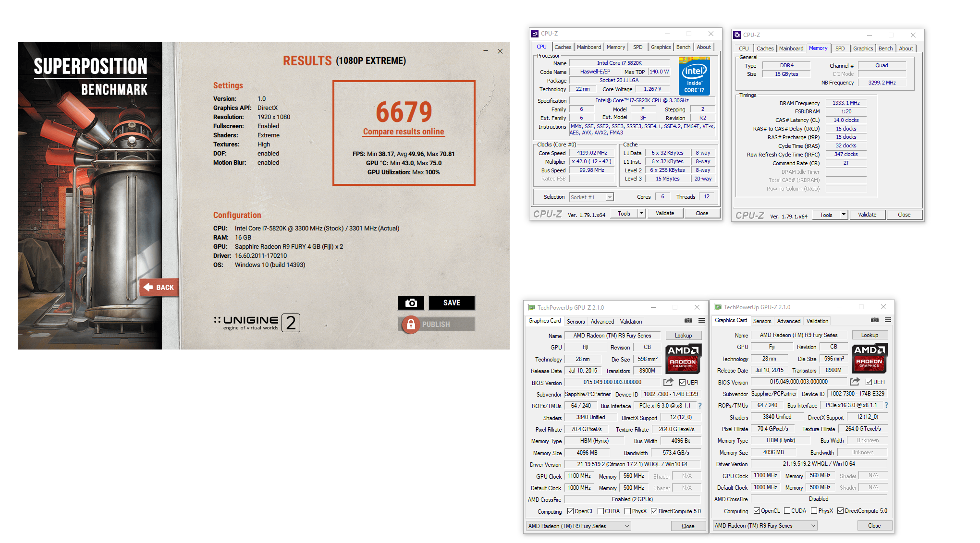
Task: Open the Validation tab in left GPU-Z
Action: coord(631,322)
